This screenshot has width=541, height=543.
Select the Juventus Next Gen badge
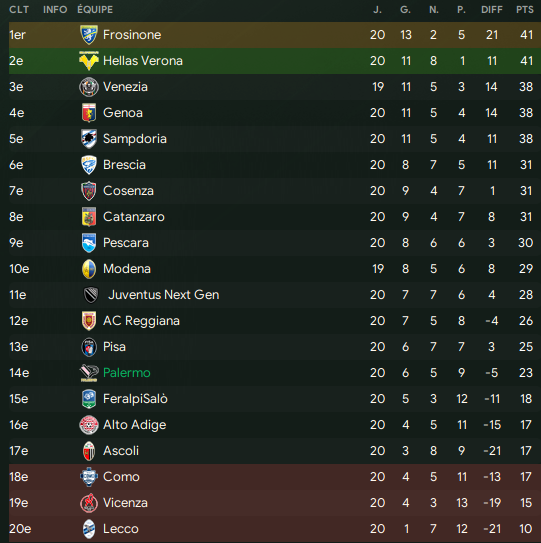91,295
